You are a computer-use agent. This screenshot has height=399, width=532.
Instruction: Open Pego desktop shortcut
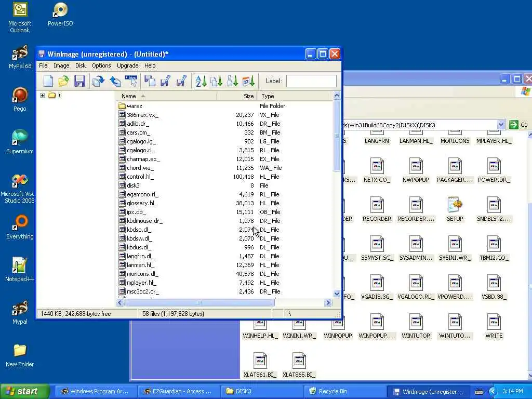tap(20, 99)
